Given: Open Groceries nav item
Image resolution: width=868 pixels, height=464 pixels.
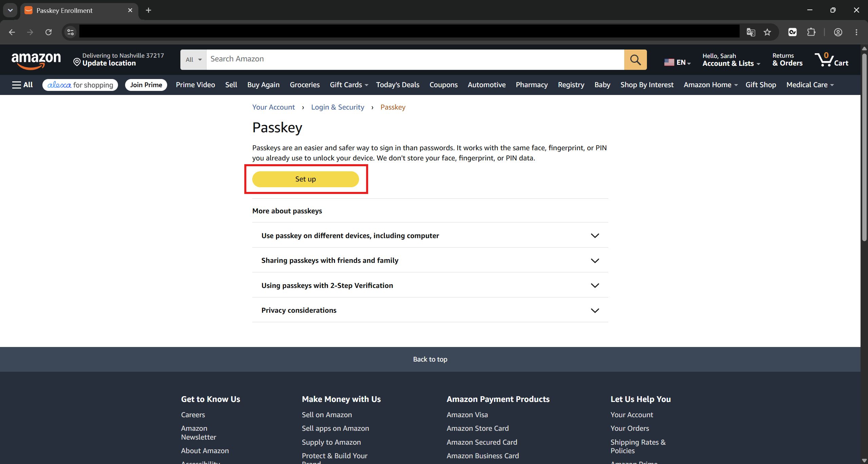Looking at the screenshot, I should point(304,85).
